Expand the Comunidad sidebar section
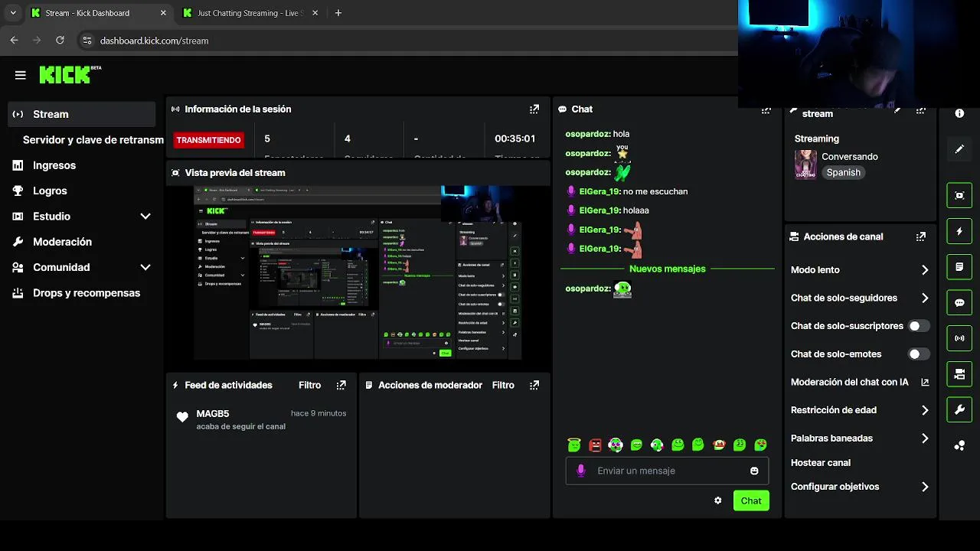 [145, 267]
